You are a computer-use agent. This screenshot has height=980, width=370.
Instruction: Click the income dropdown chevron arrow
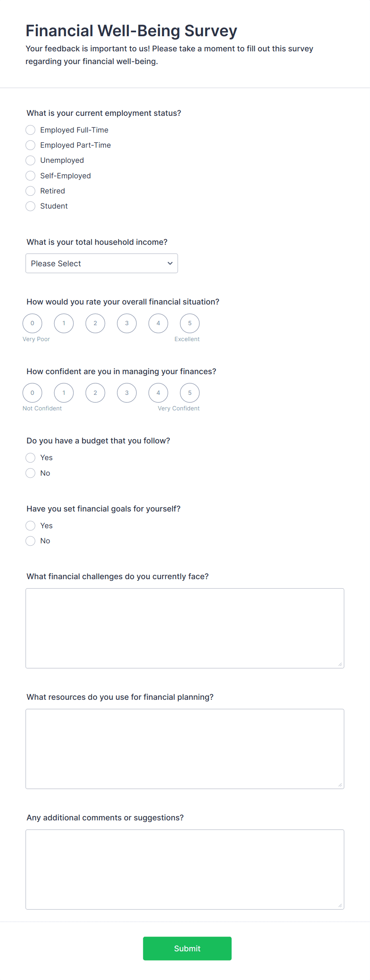[170, 264]
